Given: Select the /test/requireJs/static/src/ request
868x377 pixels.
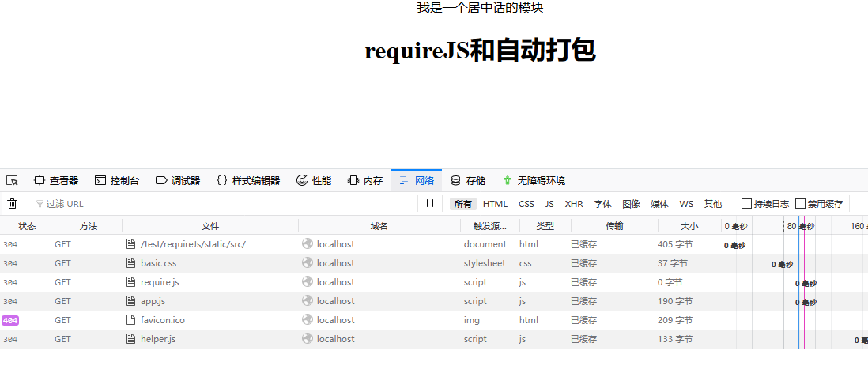Looking at the screenshot, I should (x=434, y=244).
